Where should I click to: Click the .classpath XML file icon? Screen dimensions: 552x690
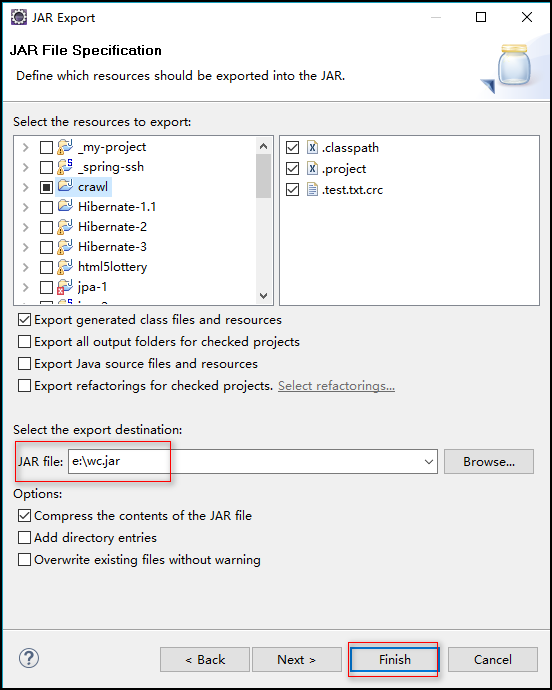312,147
